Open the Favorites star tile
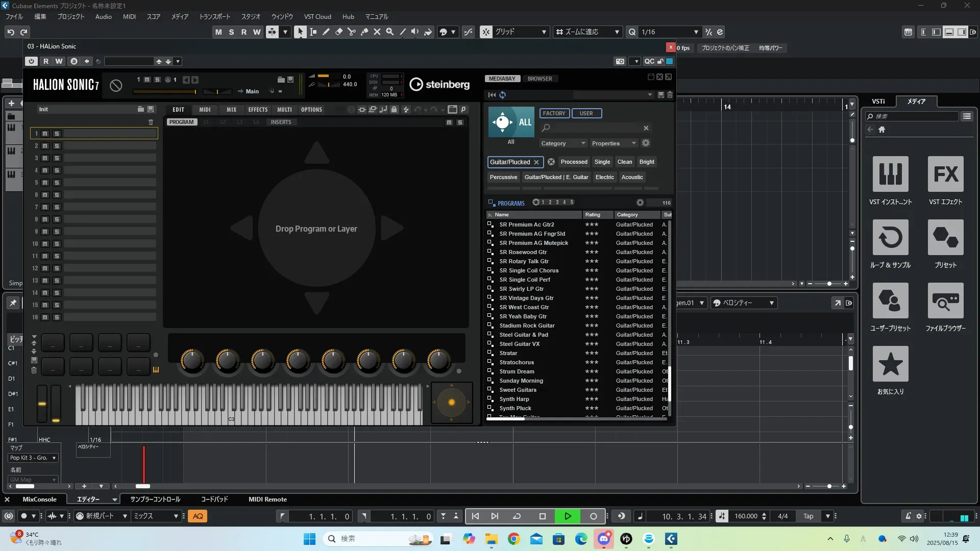 [x=890, y=364]
